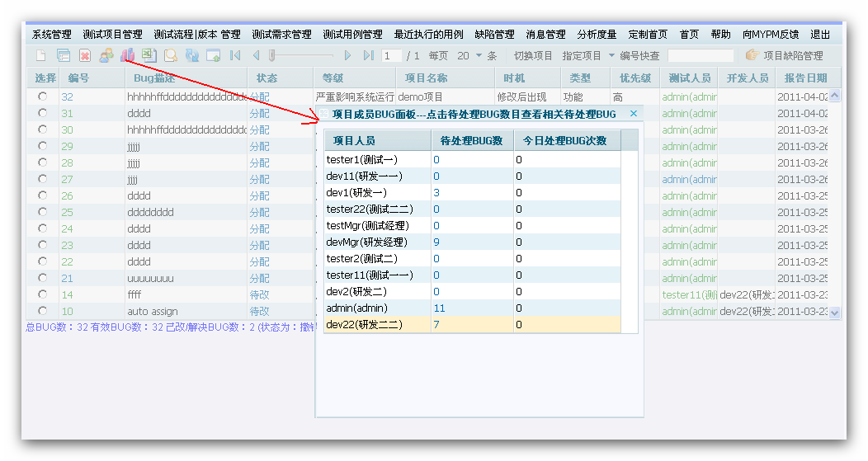Go to last page arrow

click(x=369, y=55)
